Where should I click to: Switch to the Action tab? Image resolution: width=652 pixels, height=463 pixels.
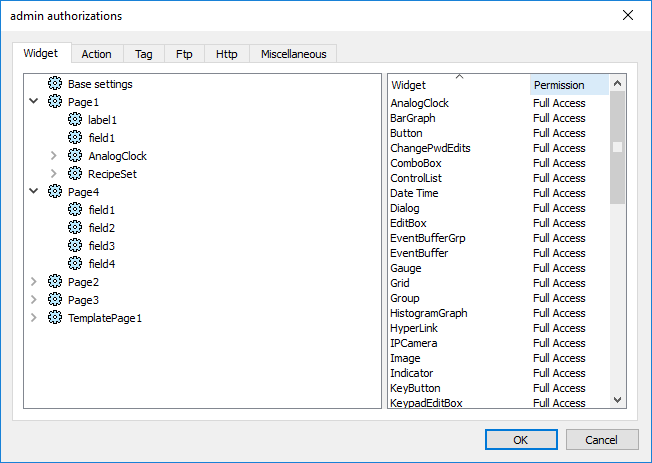pos(96,54)
